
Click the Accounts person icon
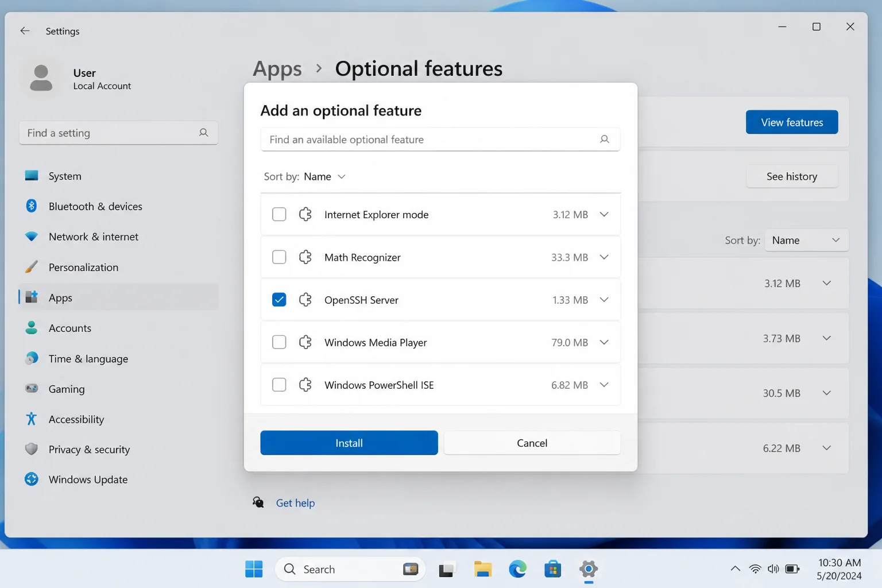click(32, 327)
